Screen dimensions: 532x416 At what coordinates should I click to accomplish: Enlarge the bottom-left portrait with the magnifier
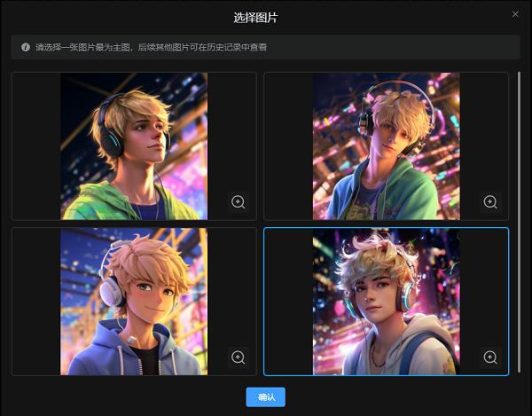coord(238,357)
